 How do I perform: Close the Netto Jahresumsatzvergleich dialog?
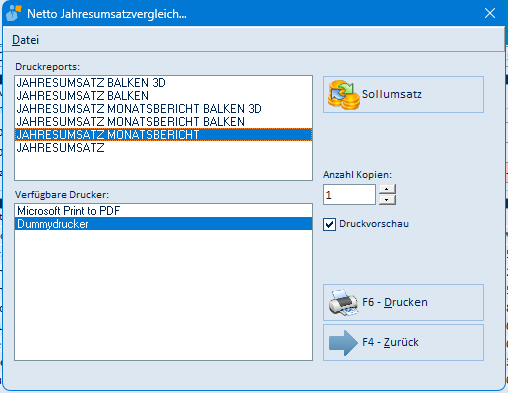coord(490,13)
